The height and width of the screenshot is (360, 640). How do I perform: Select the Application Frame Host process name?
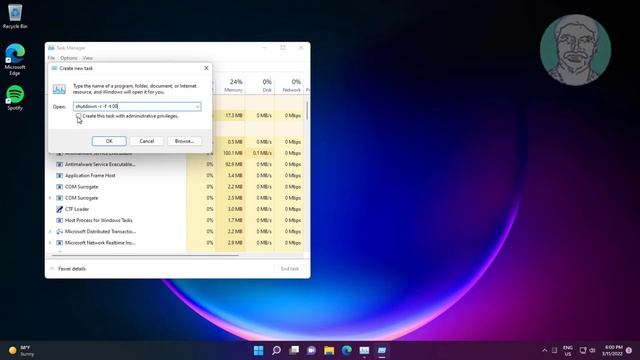[x=90, y=176]
